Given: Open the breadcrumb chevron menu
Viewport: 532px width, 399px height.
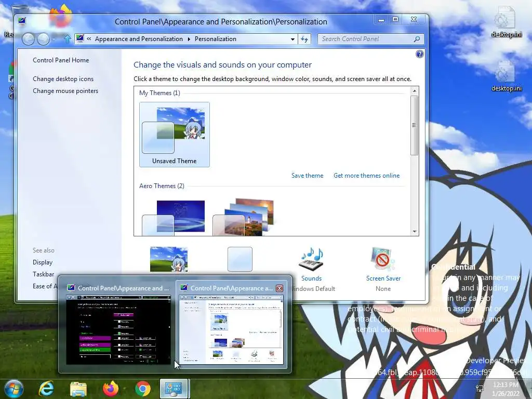Looking at the screenshot, I should point(89,39).
